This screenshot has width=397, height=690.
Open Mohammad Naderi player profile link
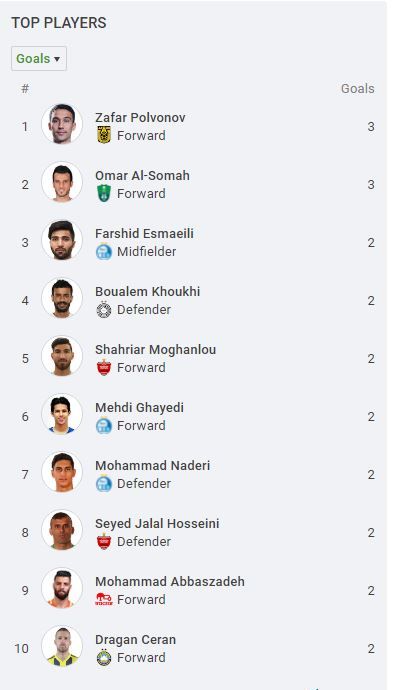point(152,465)
